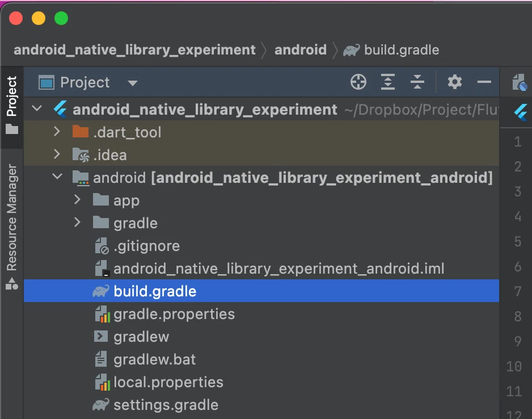Select the gradle.properties file
Screen dimensions: 532x419
tap(261, 314)
